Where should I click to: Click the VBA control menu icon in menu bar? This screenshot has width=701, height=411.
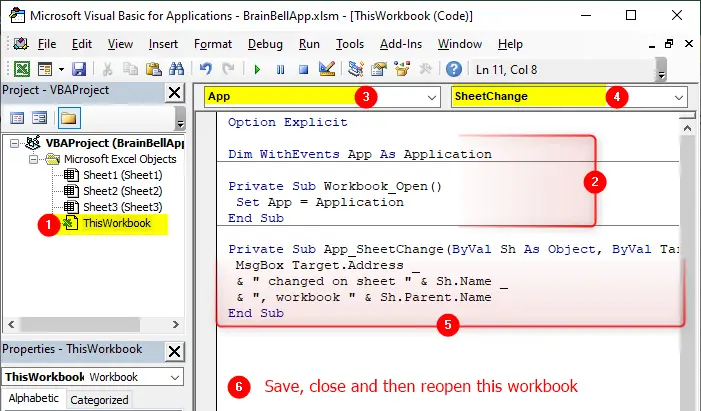pos(21,44)
